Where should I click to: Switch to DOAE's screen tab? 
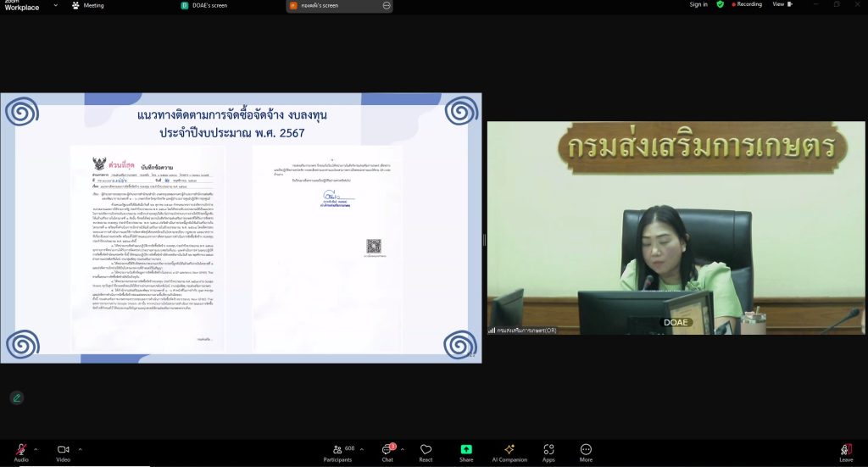205,5
